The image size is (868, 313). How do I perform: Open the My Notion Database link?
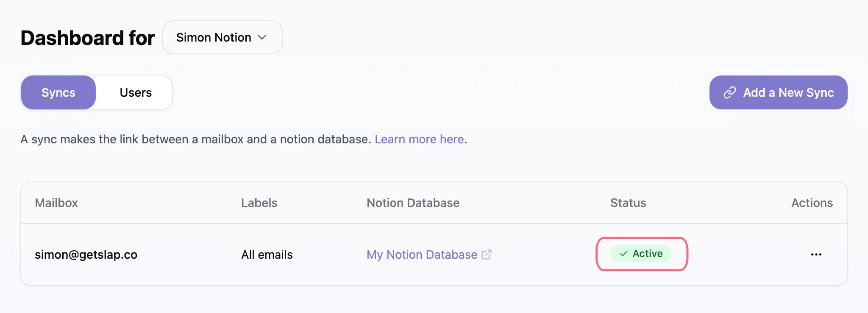coord(422,254)
